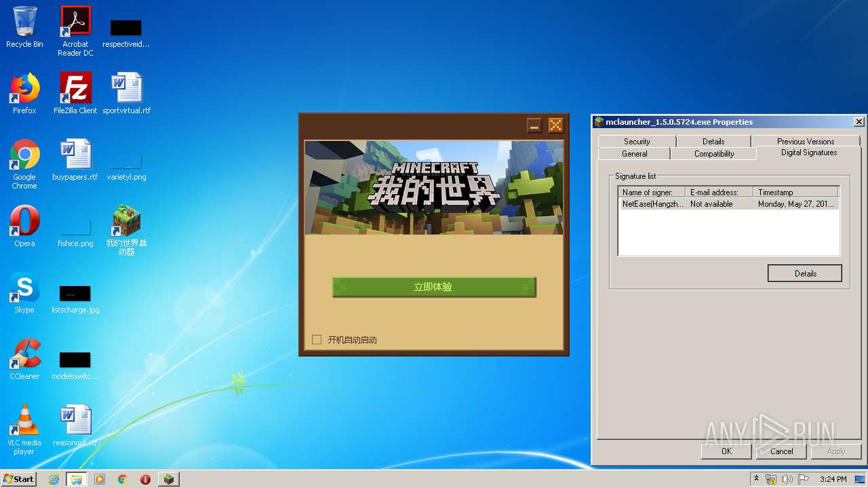
Task: Click the Chrome taskbar icon
Action: tap(123, 479)
